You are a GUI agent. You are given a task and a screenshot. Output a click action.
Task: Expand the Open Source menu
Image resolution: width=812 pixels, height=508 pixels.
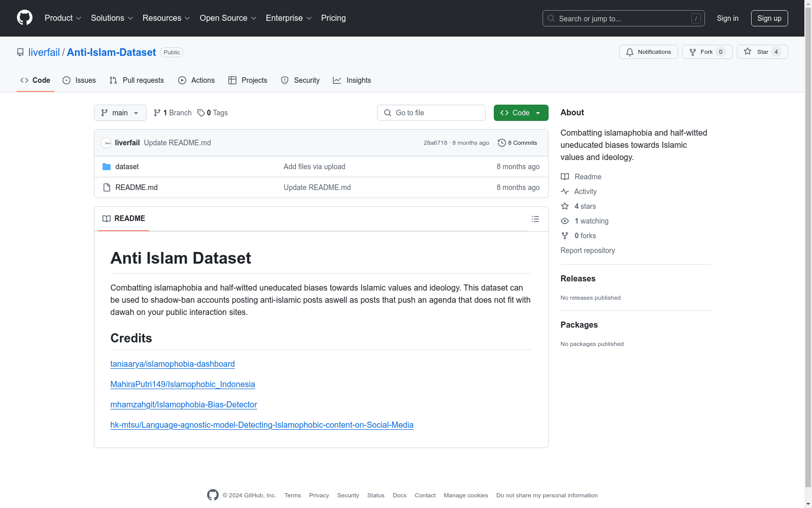click(x=228, y=18)
